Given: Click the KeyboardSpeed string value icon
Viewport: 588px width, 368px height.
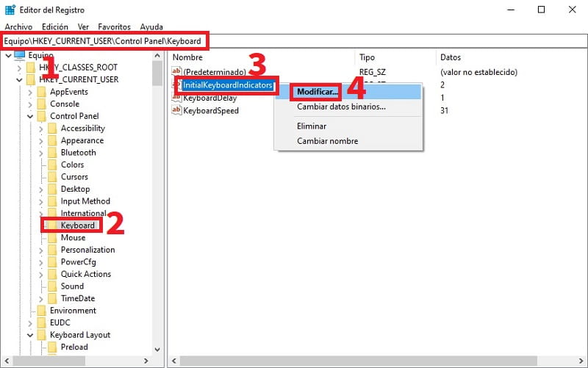Looking at the screenshot, I should [176, 111].
